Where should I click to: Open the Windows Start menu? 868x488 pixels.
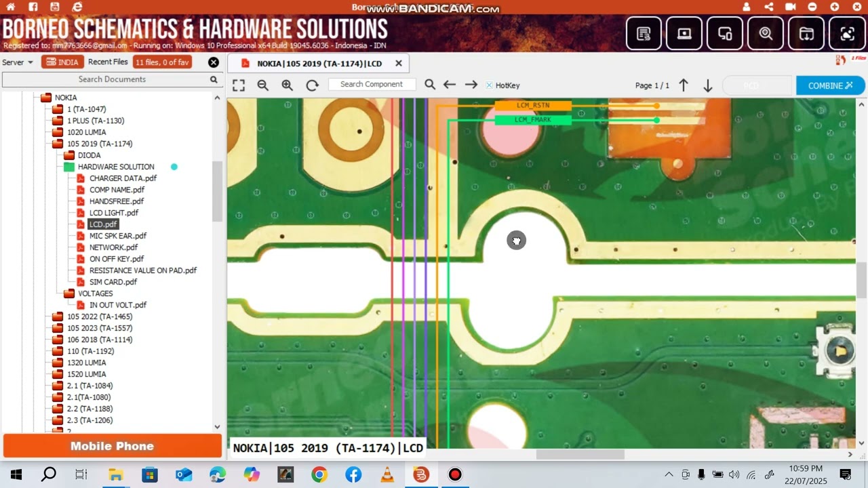click(16, 474)
